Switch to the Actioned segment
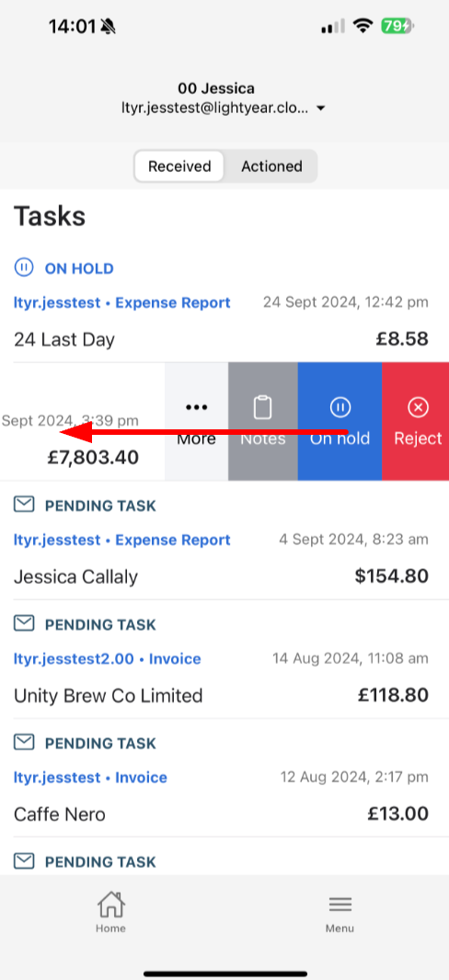 pyautogui.click(x=271, y=166)
